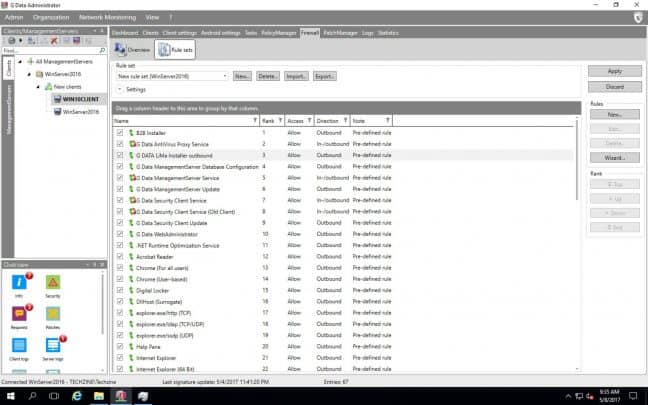Viewport: 648px width, 405px height.
Task: Toggle G Data ManagementServer Update checkbox
Action: click(x=120, y=189)
